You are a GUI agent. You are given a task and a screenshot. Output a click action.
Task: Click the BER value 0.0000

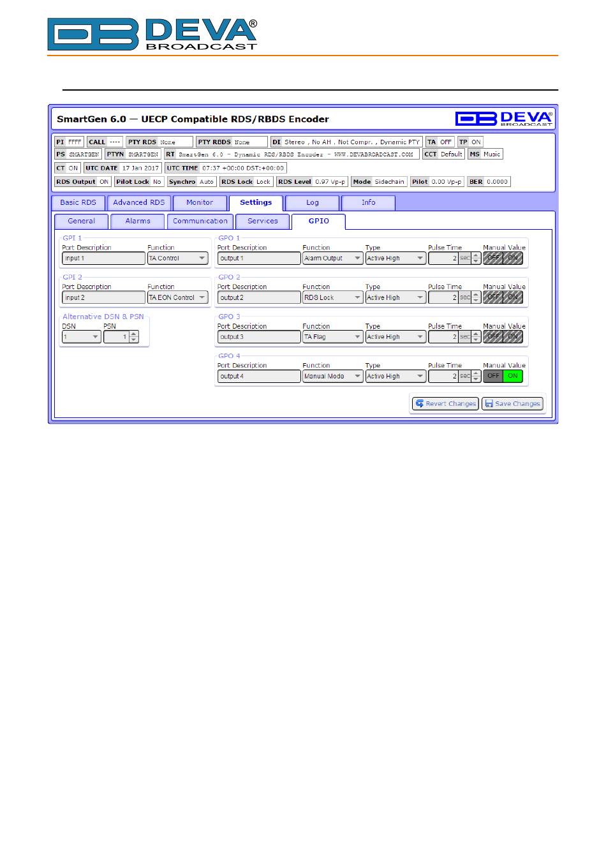tap(498, 181)
